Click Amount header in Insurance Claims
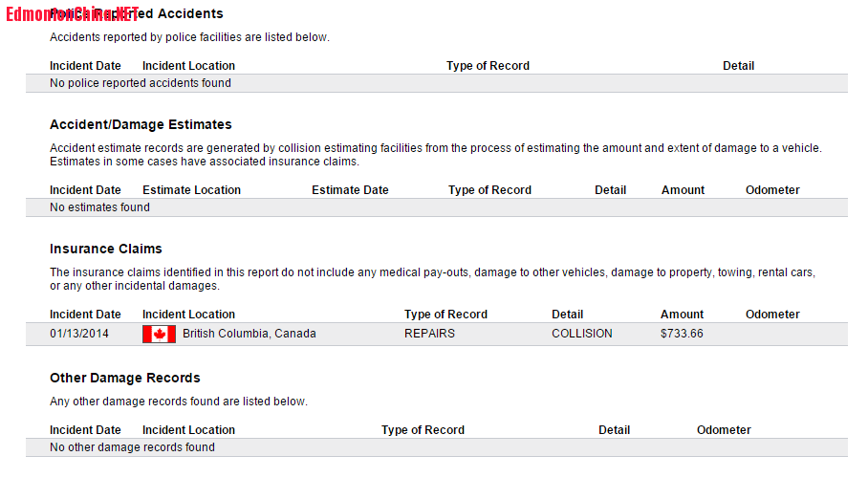Viewport: 868px width, 478px height. (682, 315)
